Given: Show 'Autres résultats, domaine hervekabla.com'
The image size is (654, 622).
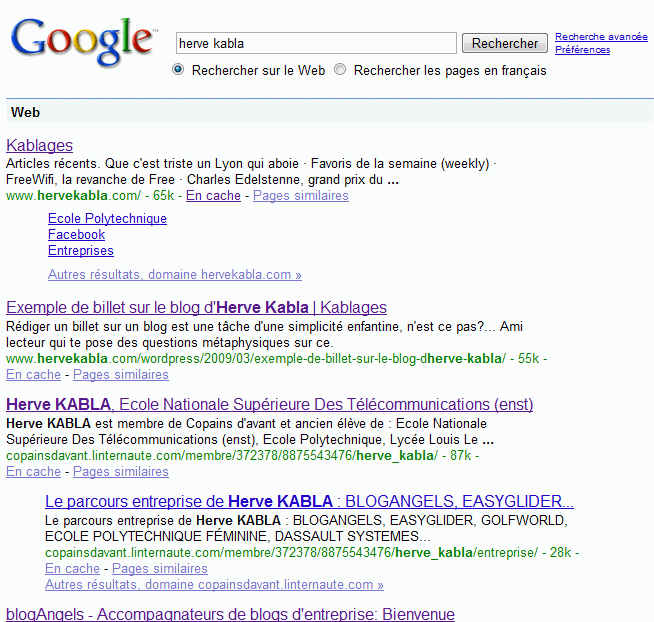Looking at the screenshot, I should [175, 274].
